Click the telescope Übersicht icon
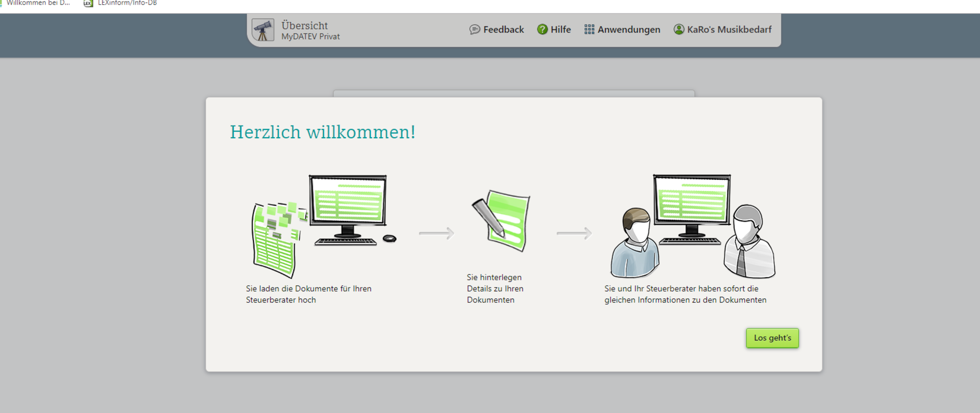This screenshot has width=980, height=413. pyautogui.click(x=263, y=30)
